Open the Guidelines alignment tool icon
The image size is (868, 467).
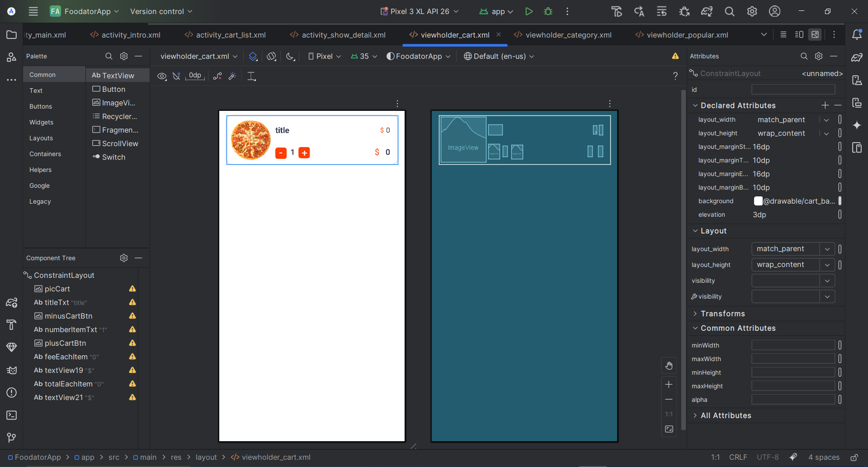pyautogui.click(x=252, y=76)
